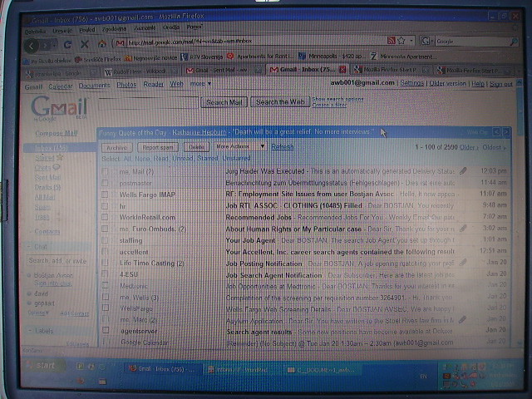Collapse the Labels section
This screenshot has height=399, width=532.
(x=30, y=330)
